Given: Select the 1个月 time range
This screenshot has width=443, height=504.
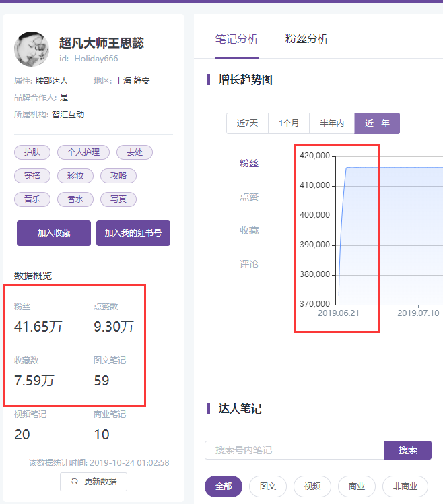Looking at the screenshot, I should pyautogui.click(x=289, y=123).
